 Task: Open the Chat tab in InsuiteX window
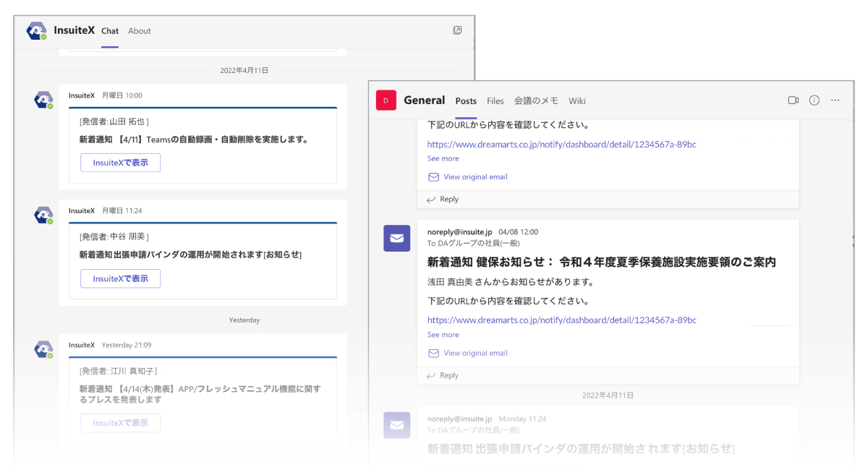pyautogui.click(x=110, y=31)
